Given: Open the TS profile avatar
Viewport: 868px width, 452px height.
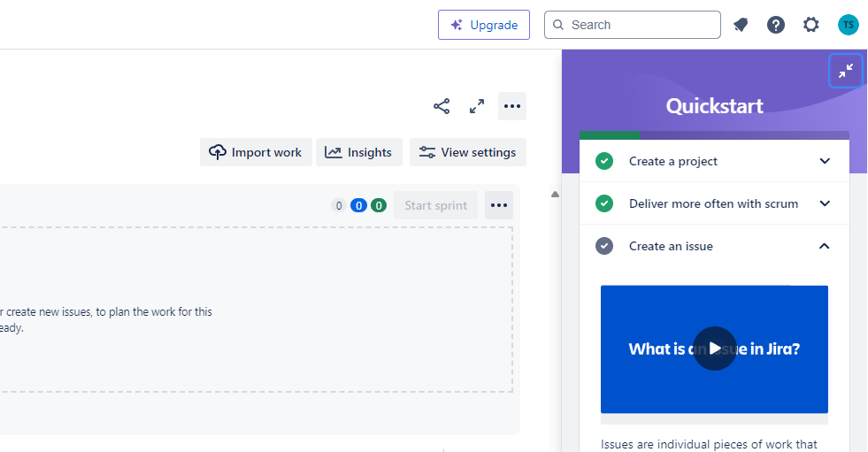Looking at the screenshot, I should pyautogui.click(x=848, y=25).
